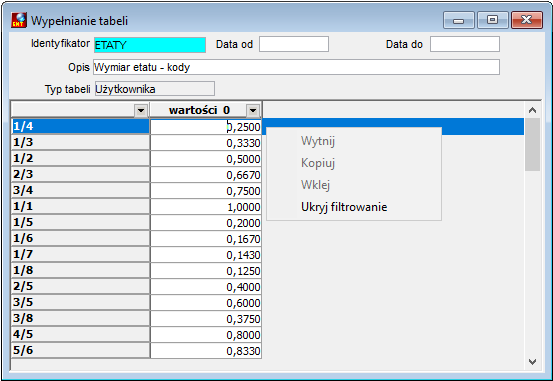Screen dimensions: 553x381
Task: Click the value cell 1,0000
Action: pos(206,206)
